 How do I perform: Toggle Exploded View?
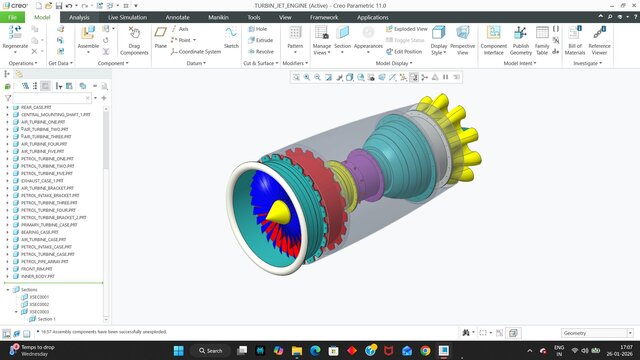[407, 29]
